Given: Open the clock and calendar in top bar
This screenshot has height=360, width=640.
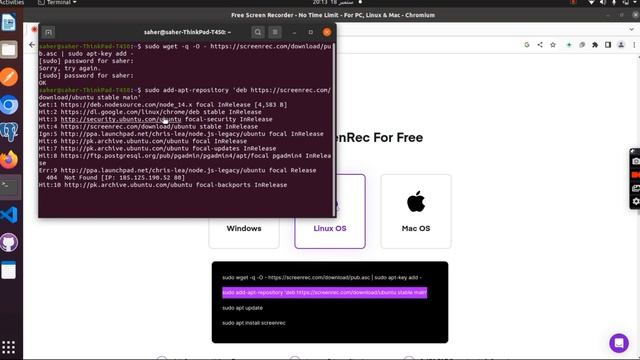Looking at the screenshot, I should coord(333,2).
